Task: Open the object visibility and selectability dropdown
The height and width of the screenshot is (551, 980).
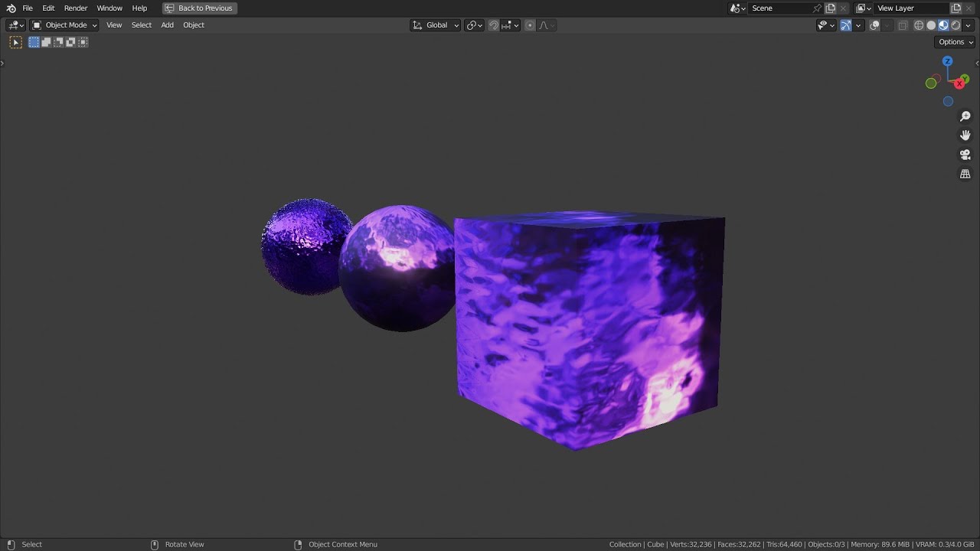Action: pos(825,24)
